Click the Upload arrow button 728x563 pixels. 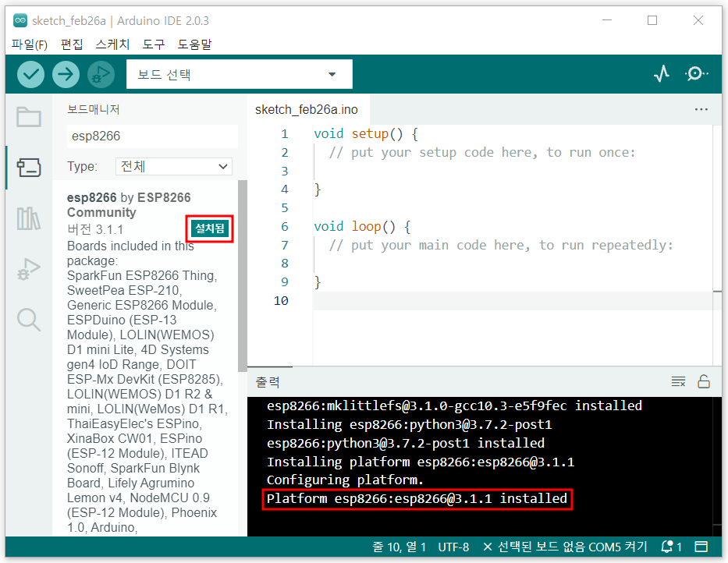click(66, 74)
